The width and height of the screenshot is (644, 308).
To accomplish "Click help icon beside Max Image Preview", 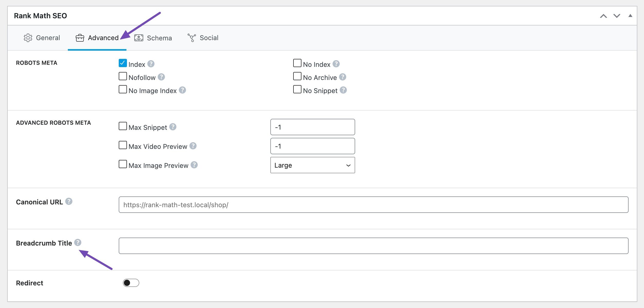I will (194, 165).
